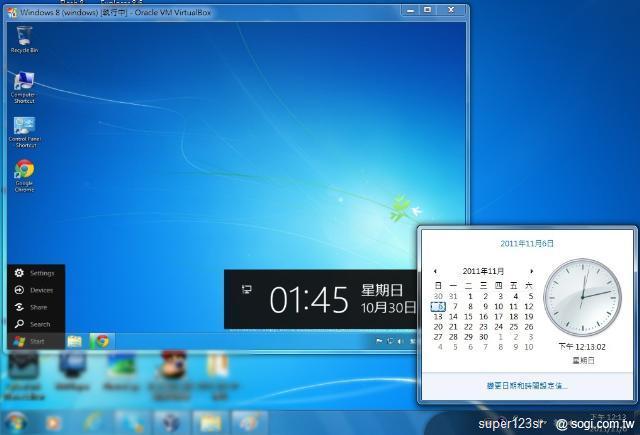640x435 pixels.
Task: Go to next month in calendar
Action: pyautogui.click(x=531, y=271)
